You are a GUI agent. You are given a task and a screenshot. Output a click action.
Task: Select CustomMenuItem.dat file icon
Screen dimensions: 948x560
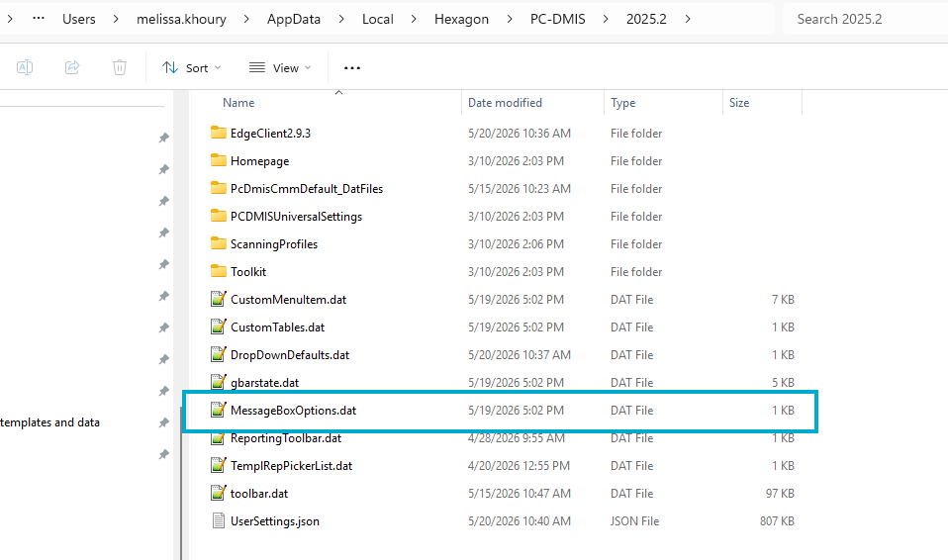pyautogui.click(x=219, y=299)
